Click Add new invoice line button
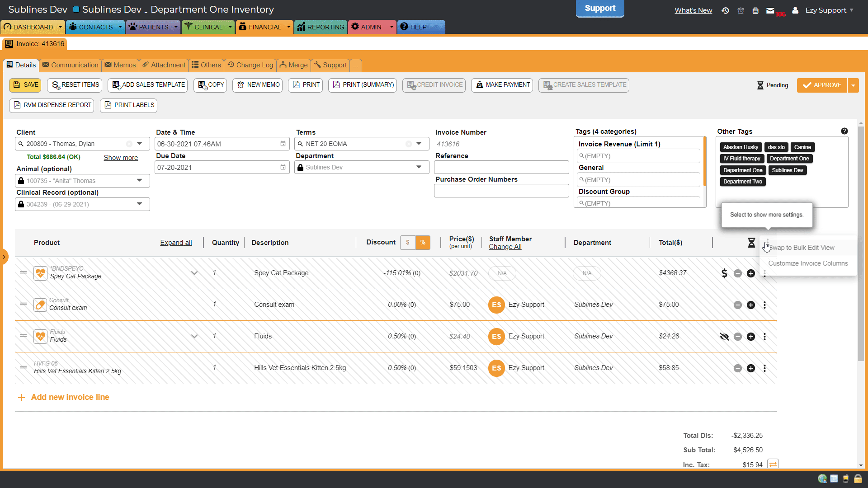Image resolution: width=868 pixels, height=488 pixels. 71,397
